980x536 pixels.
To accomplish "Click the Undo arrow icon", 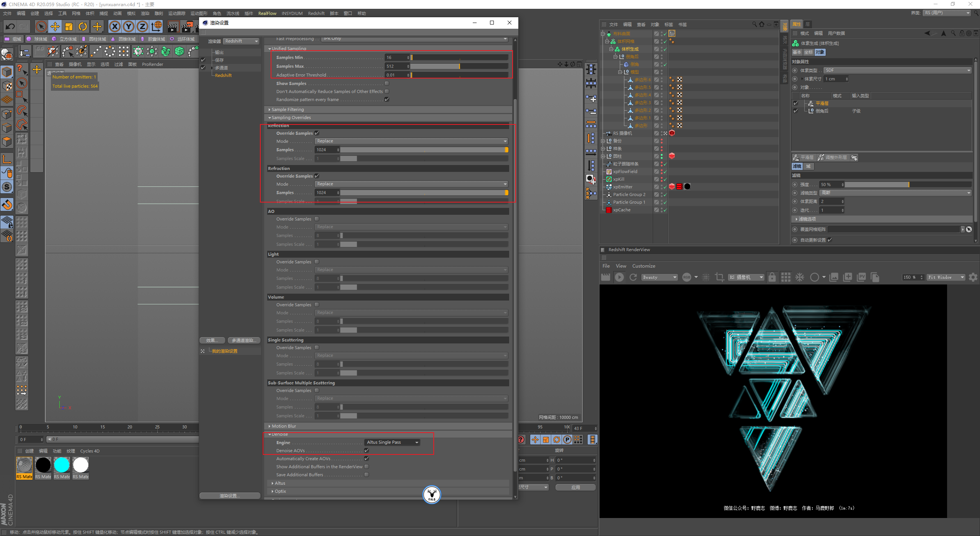I will click(x=10, y=26).
